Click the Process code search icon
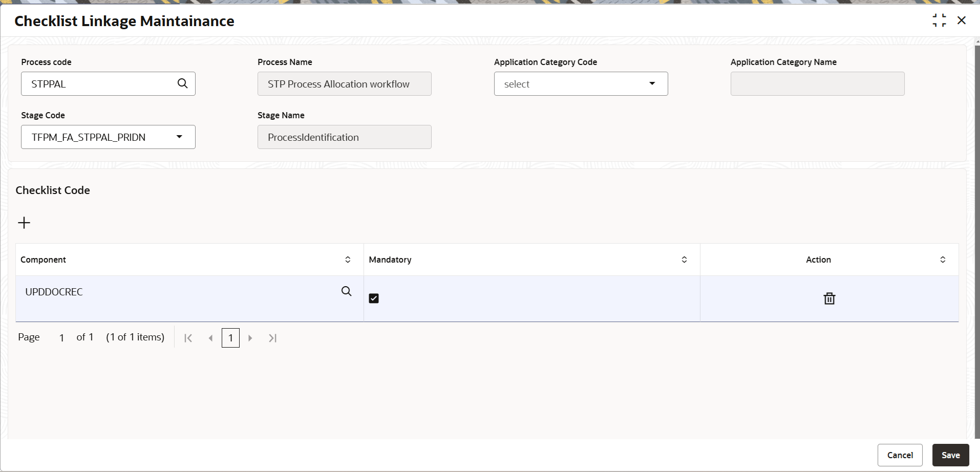 tap(183, 83)
